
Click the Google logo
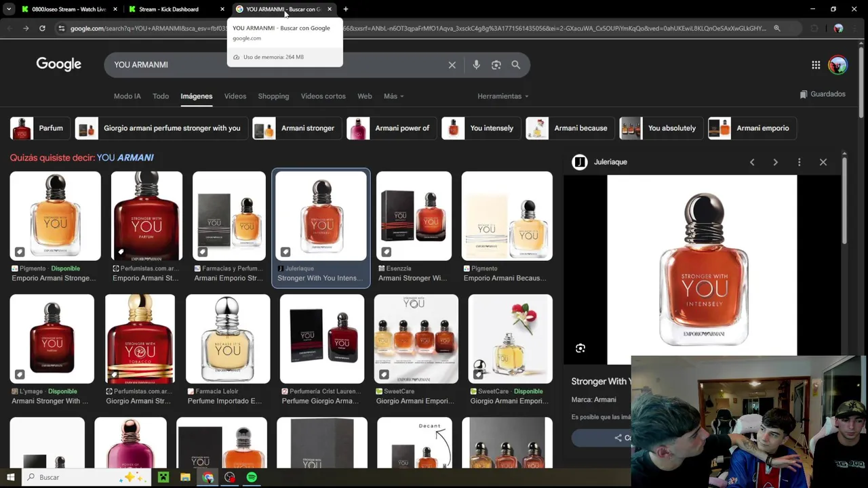pos(59,64)
